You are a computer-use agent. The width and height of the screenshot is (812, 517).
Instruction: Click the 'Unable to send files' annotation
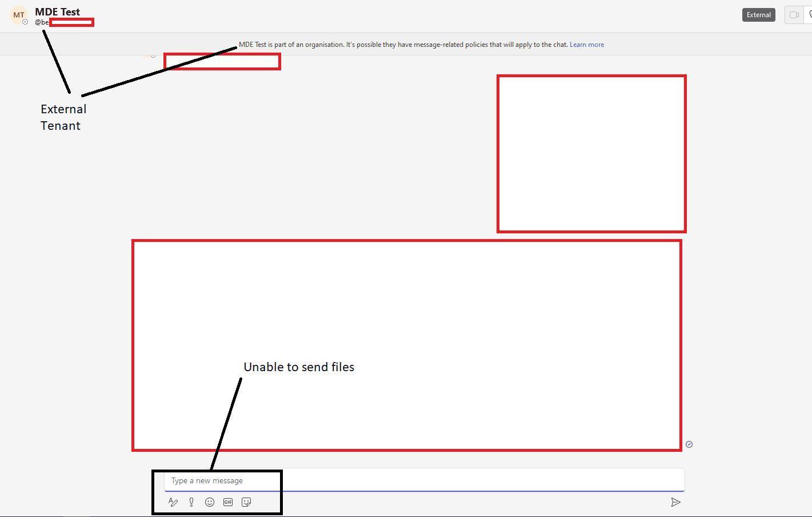tap(299, 367)
